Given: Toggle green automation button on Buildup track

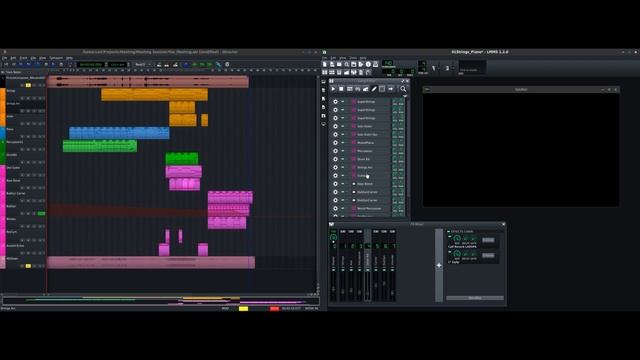Looking at the screenshot, I should coord(41,213).
